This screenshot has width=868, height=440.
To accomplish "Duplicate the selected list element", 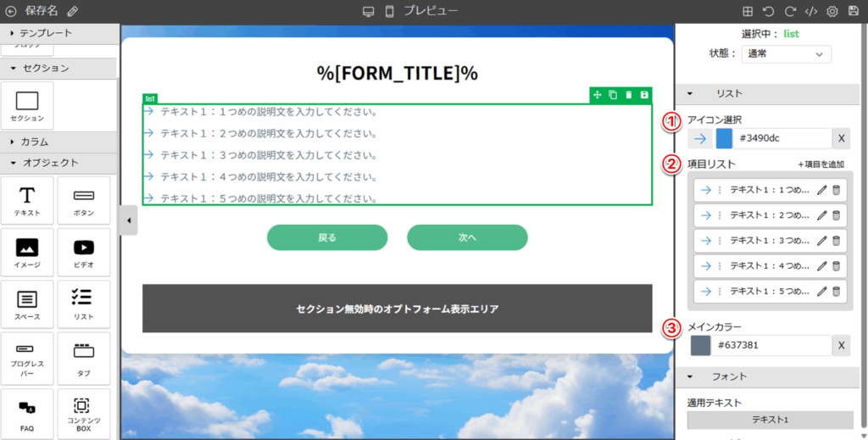I will (613, 94).
